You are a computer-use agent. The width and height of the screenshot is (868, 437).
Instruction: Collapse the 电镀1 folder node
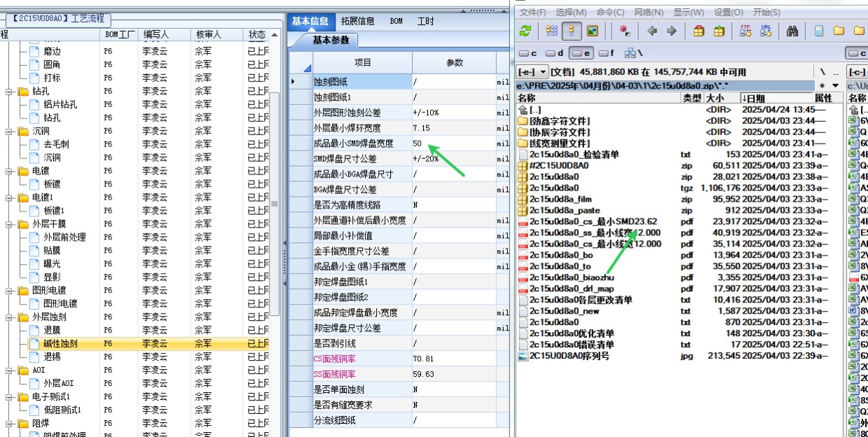tap(9, 197)
